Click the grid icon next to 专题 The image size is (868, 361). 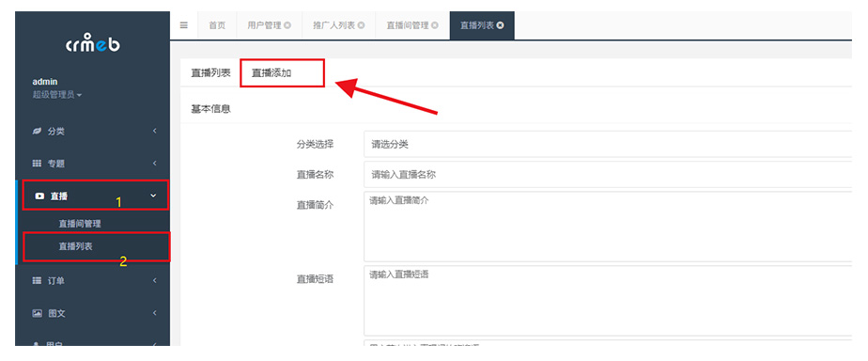pos(37,164)
